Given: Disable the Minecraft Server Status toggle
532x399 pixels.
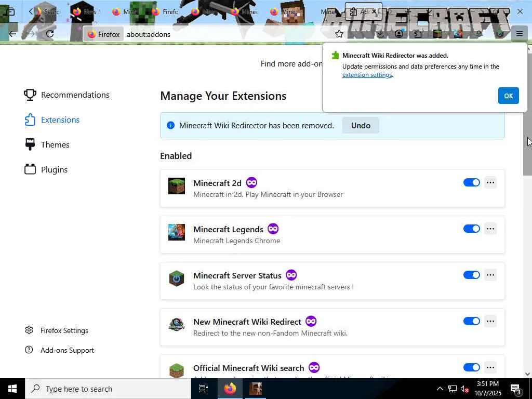Looking at the screenshot, I should (x=472, y=275).
